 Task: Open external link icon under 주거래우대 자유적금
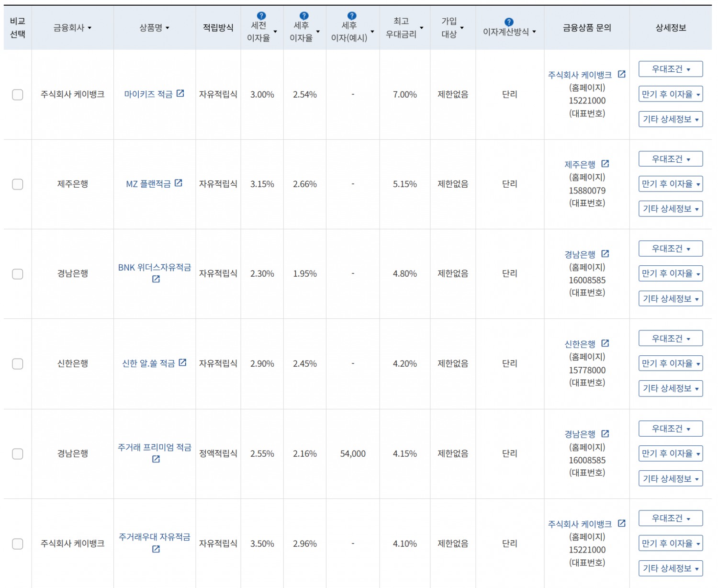coord(156,549)
